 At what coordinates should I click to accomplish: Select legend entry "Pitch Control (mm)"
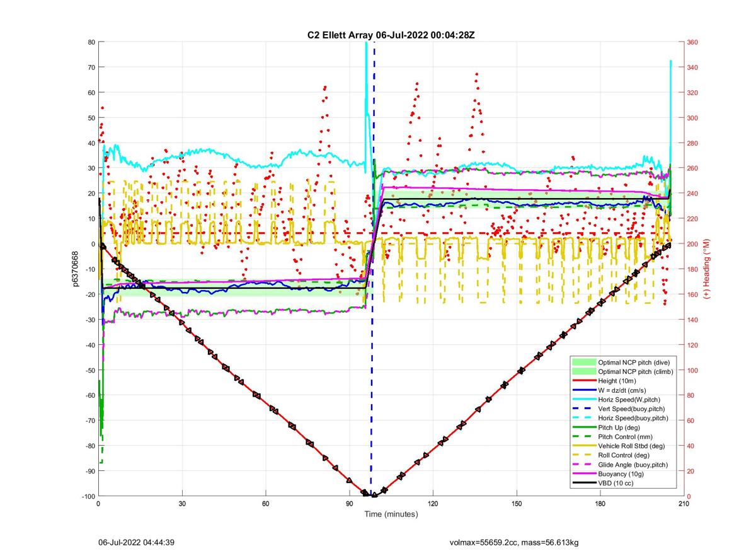[x=626, y=436]
